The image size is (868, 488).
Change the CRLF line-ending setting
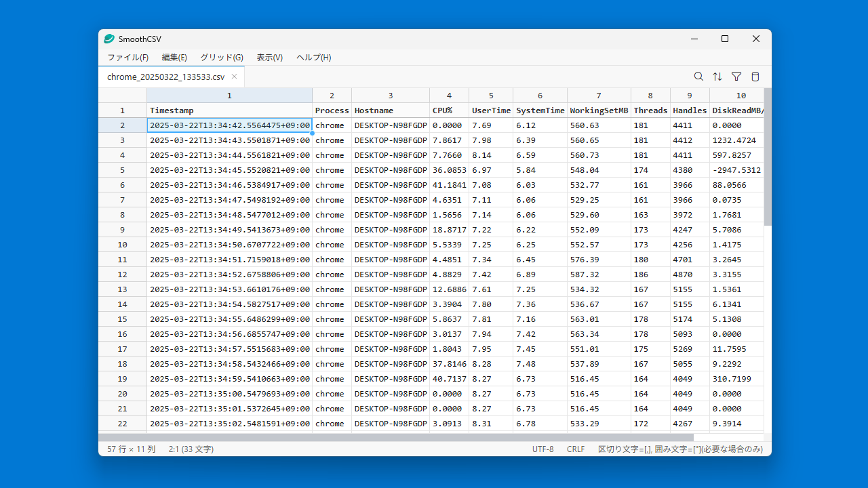point(575,449)
